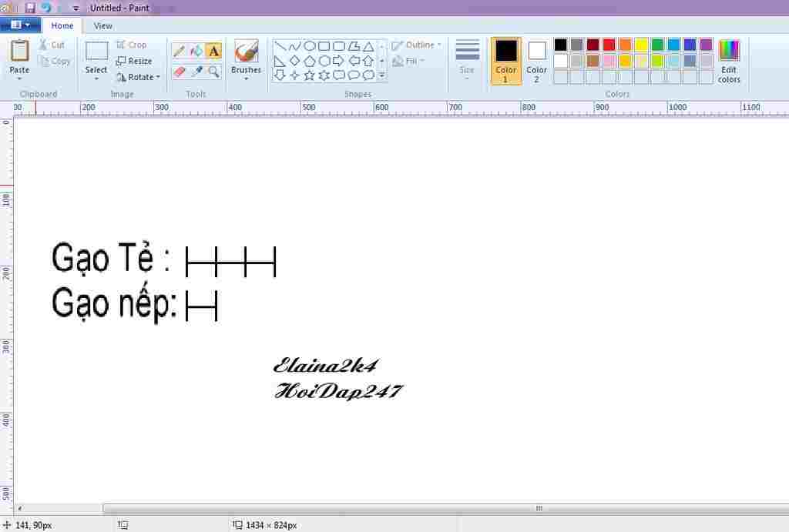Open Edit colors dialog
Image resolution: width=789 pixels, height=532 pixels.
(x=729, y=60)
